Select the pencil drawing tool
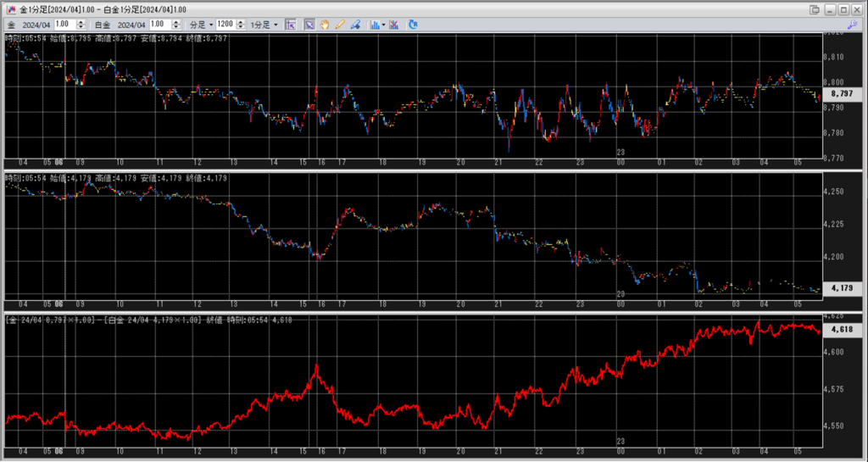Viewport: 868px width, 462px height. (339, 25)
